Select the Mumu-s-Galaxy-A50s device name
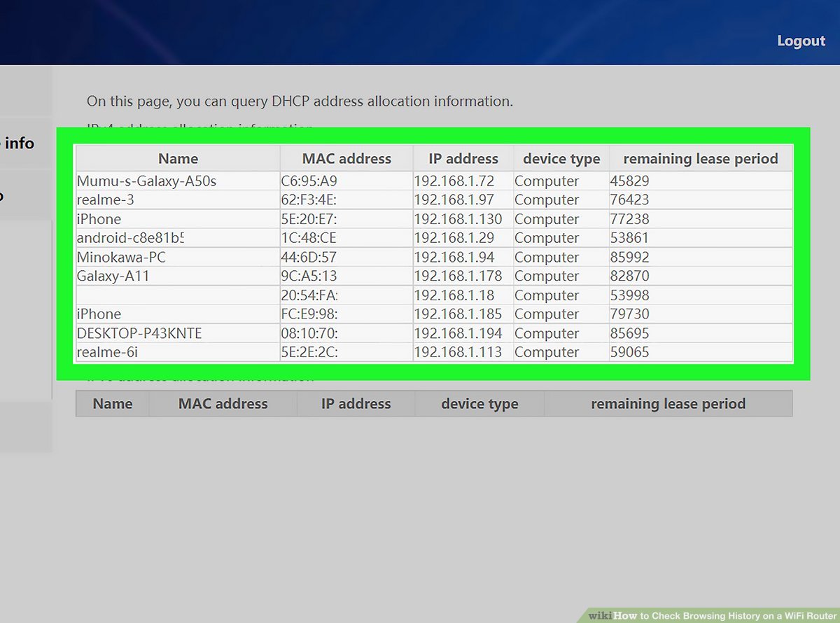This screenshot has height=623, width=840. pos(146,181)
